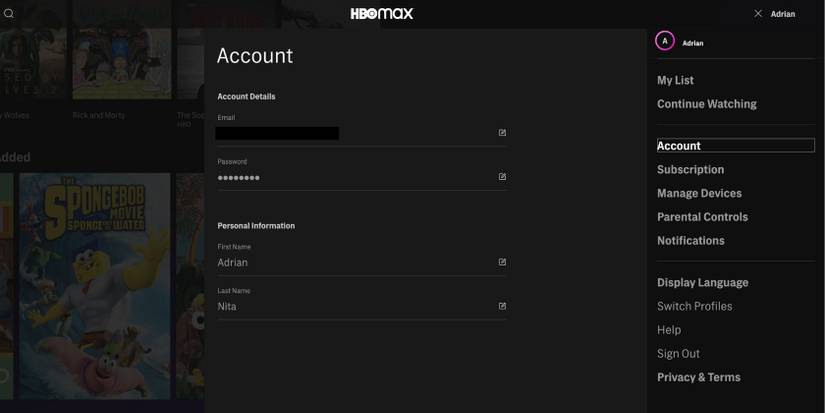Click the search magnifier icon
The height and width of the screenshot is (413, 825).
(x=9, y=14)
